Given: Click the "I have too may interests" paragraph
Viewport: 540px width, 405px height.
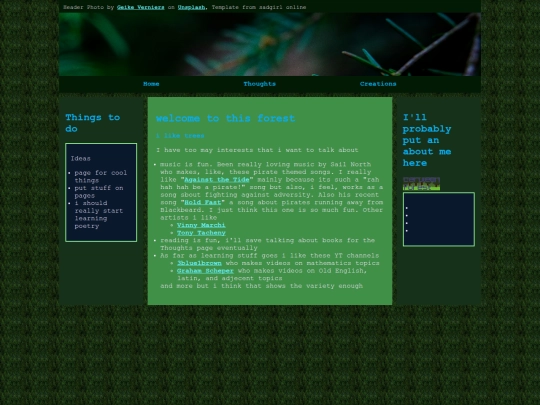Looking at the screenshot, I should pyautogui.click(x=257, y=150).
